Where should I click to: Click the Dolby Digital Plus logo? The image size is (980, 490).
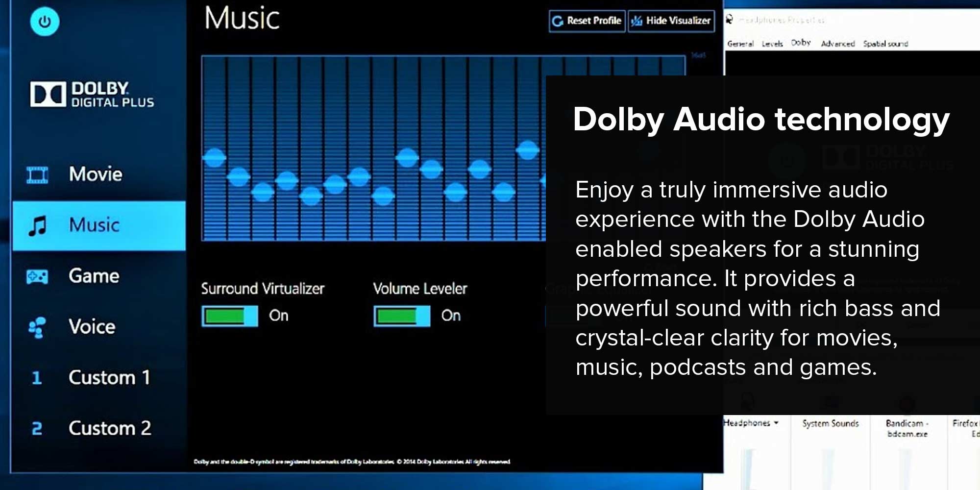(x=92, y=94)
